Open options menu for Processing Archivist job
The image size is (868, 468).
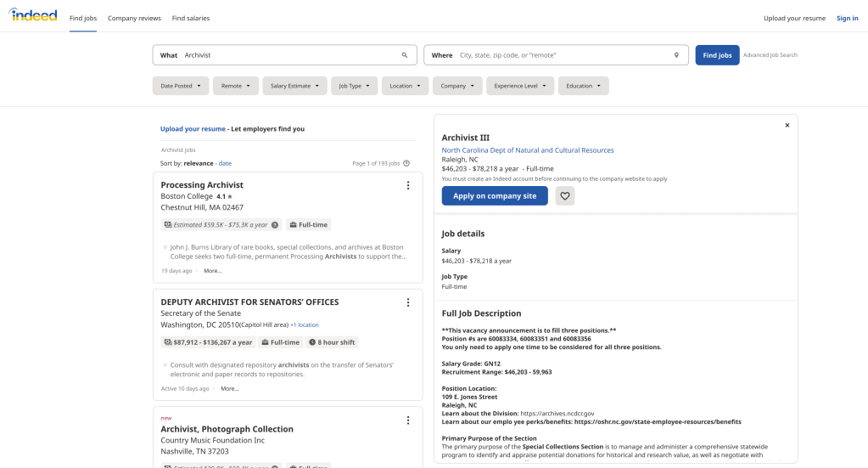click(x=407, y=185)
